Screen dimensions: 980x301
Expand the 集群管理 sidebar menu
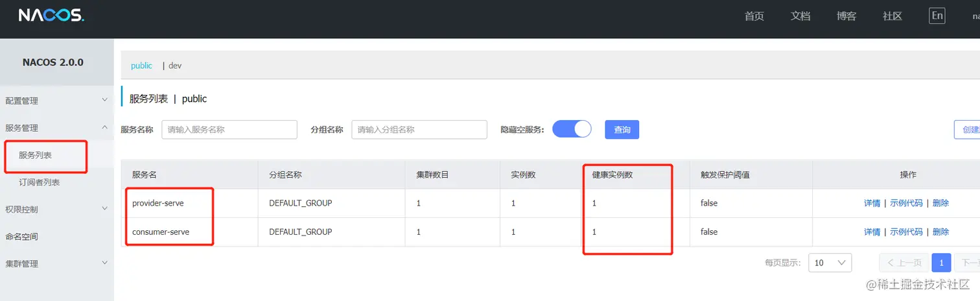pos(57,263)
